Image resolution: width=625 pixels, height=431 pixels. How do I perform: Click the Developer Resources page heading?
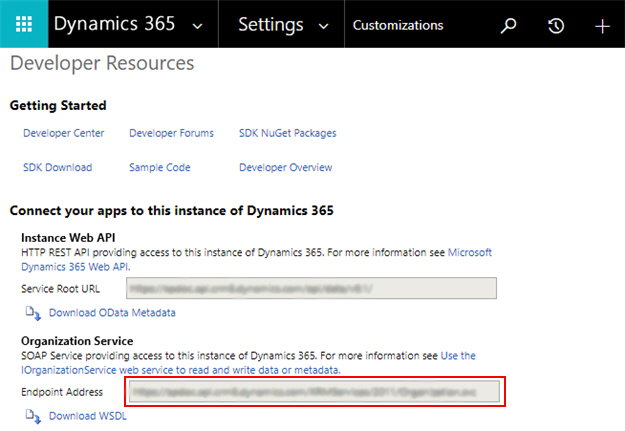tap(102, 63)
